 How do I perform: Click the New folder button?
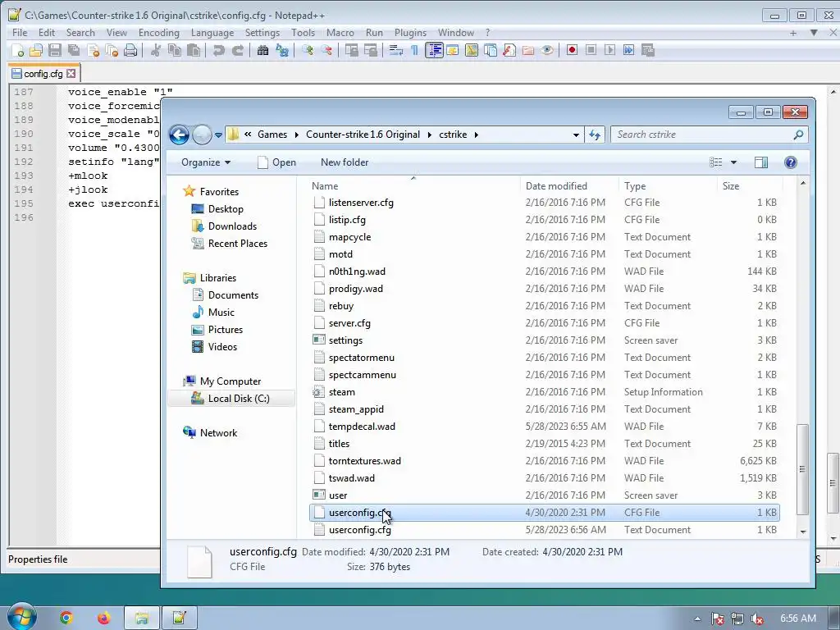click(345, 162)
